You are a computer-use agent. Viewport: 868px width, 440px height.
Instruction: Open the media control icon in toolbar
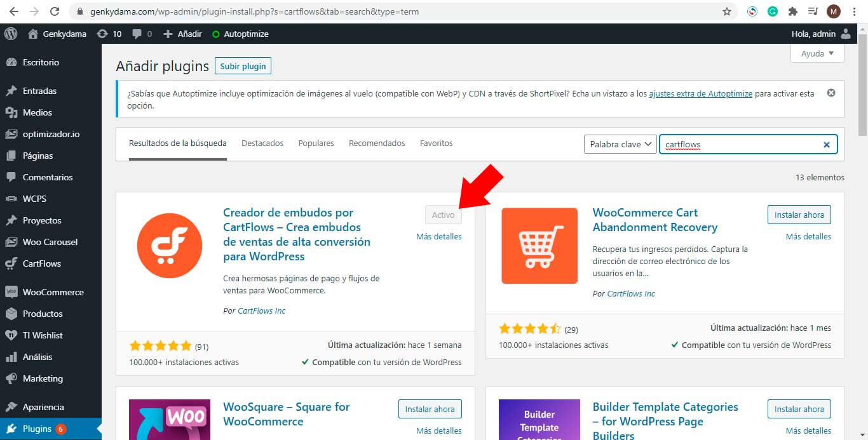813,11
